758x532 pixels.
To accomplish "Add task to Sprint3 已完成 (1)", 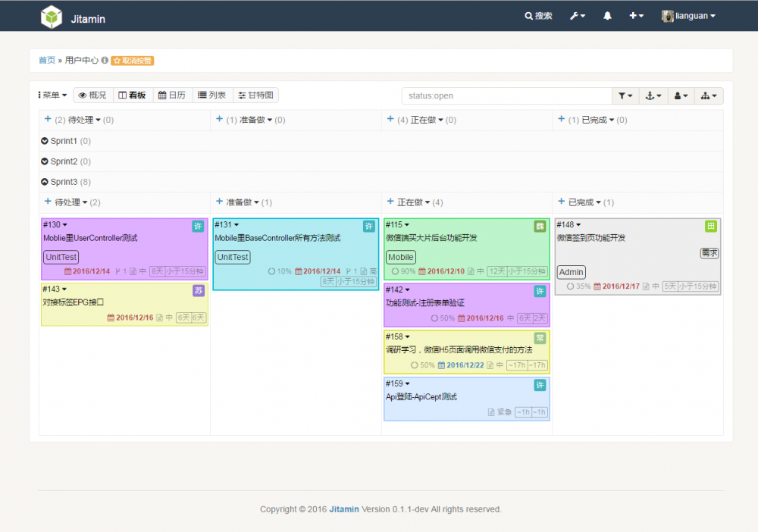I will point(561,201).
